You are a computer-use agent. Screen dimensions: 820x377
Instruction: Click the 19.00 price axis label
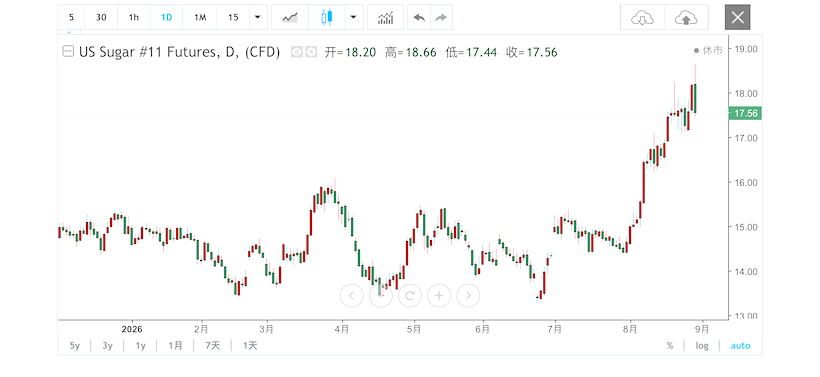tap(746, 49)
